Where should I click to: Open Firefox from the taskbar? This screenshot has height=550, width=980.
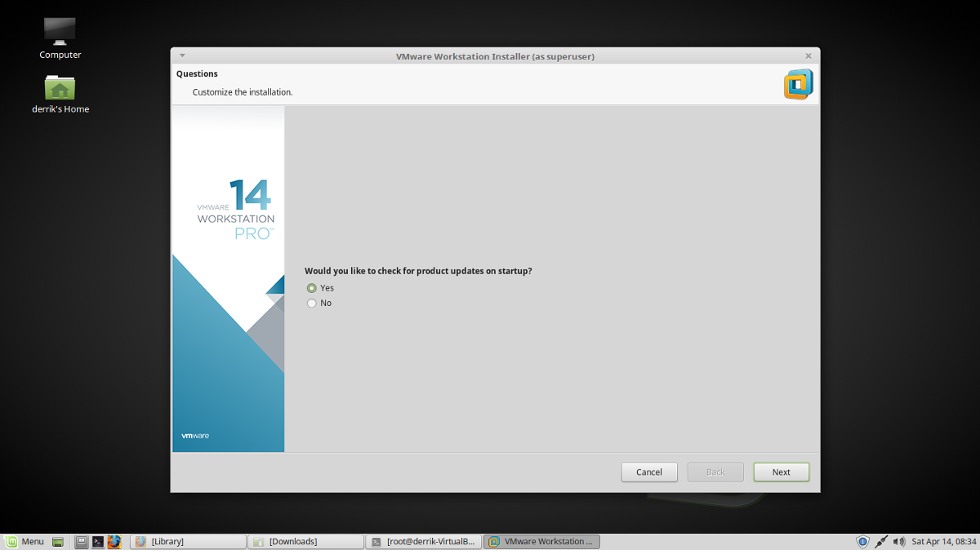[114, 541]
